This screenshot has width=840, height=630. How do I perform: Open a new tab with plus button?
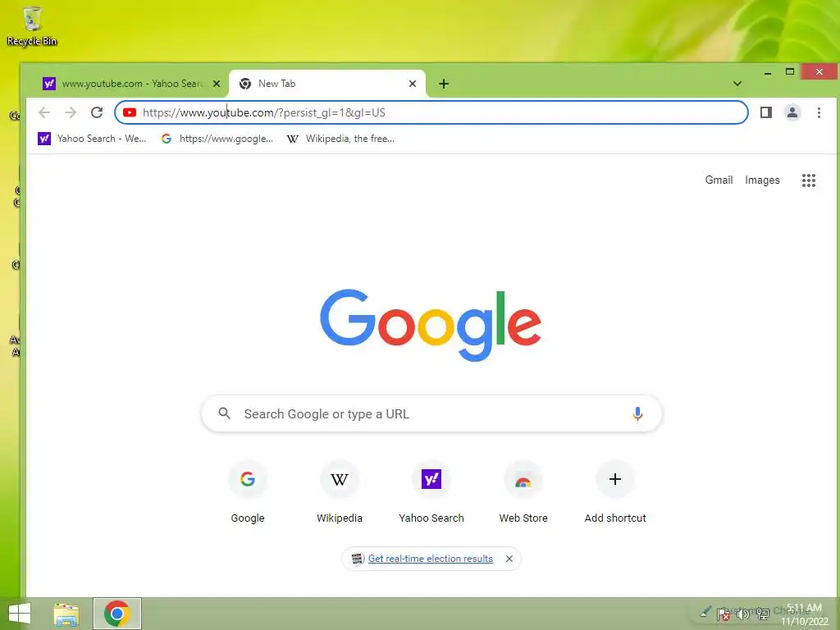click(x=444, y=84)
